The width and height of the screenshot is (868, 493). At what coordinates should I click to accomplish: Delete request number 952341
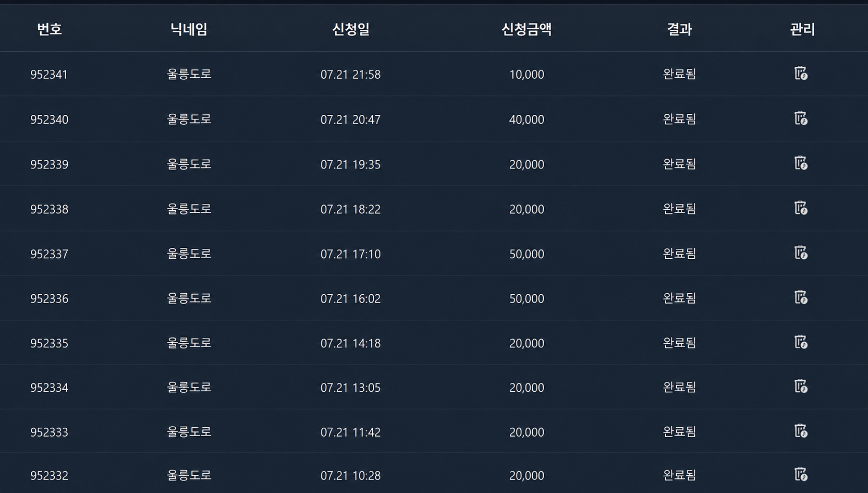[801, 73]
